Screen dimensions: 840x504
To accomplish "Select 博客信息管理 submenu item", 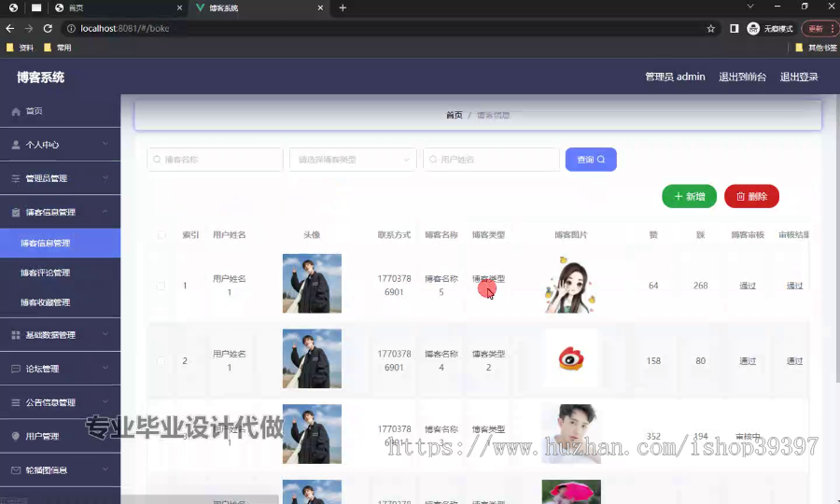I will (x=60, y=244).
